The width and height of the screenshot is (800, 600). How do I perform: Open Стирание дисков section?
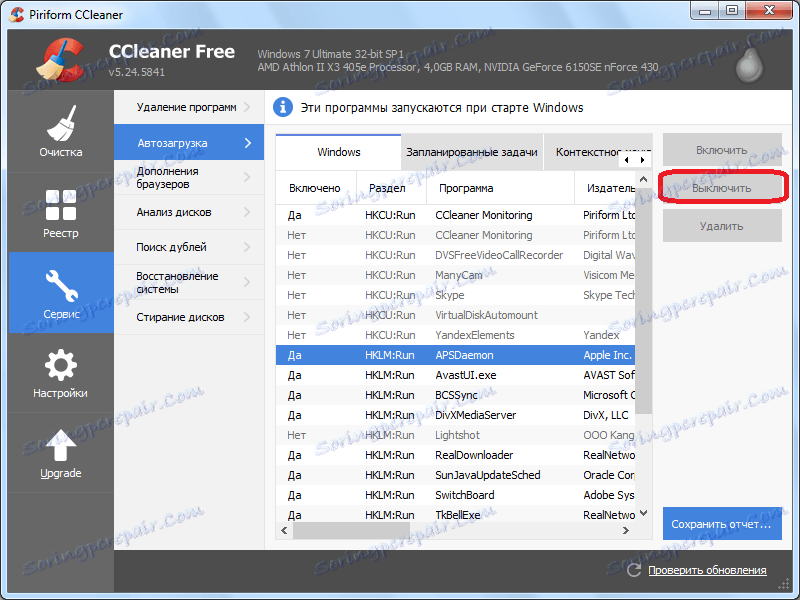[189, 317]
